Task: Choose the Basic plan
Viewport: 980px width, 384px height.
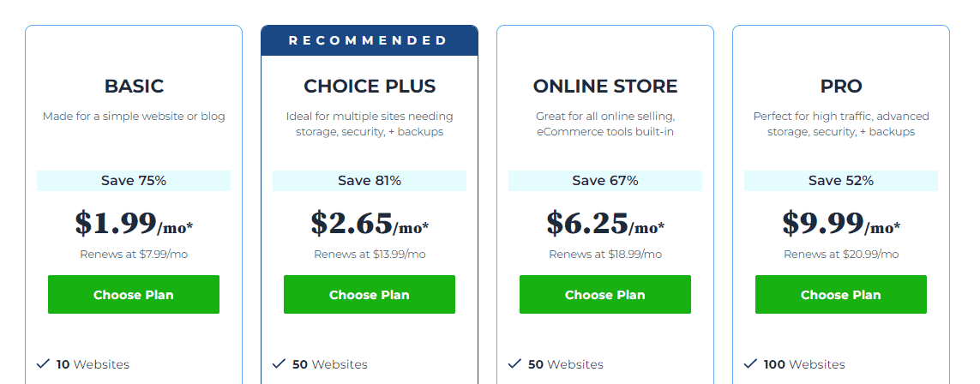Action: coord(134,295)
